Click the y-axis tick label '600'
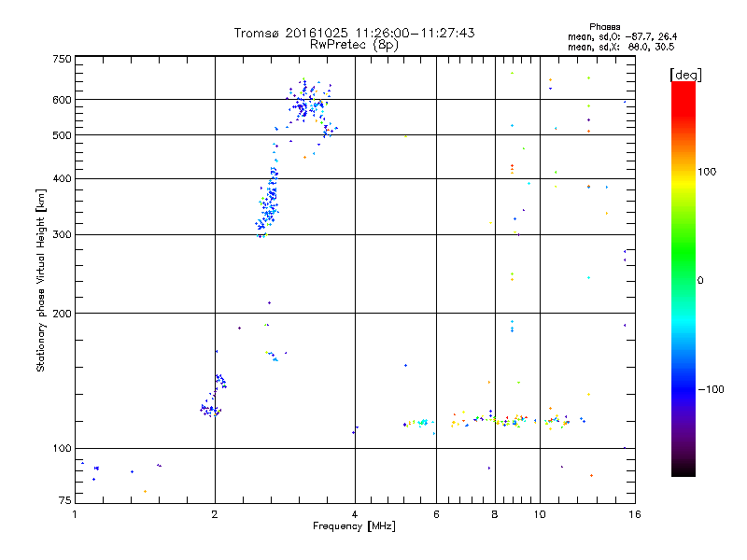Viewport: 747px width, 560px height. pos(62,100)
